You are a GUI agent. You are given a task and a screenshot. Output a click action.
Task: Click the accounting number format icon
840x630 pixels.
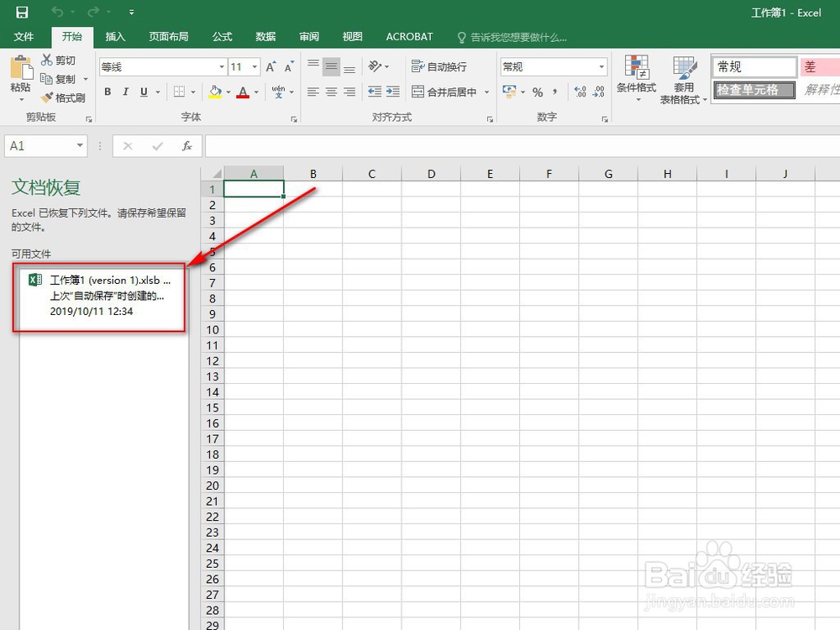click(510, 92)
